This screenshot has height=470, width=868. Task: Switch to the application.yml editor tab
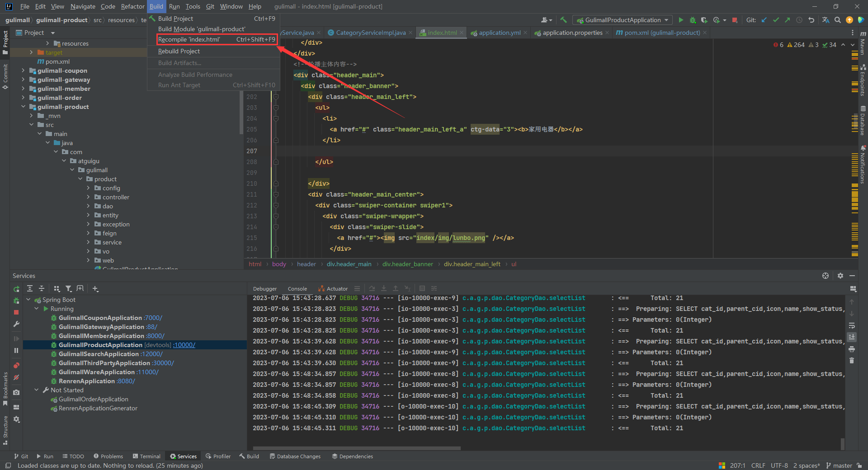point(499,33)
